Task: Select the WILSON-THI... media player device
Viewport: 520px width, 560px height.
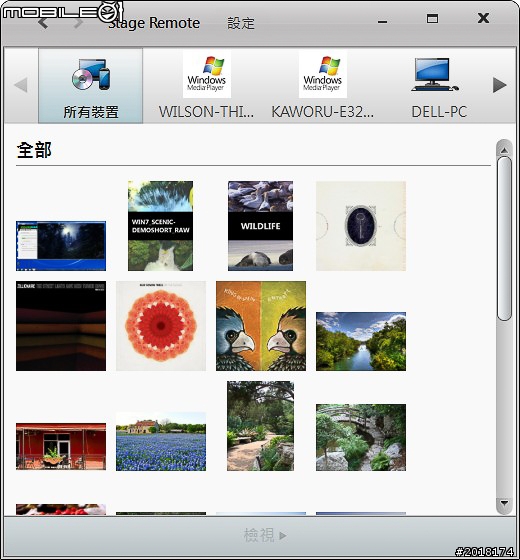Action: [206, 86]
